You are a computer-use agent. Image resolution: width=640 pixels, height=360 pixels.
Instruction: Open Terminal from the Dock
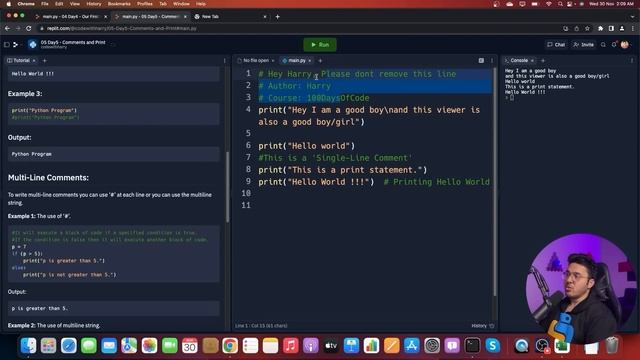(472, 346)
